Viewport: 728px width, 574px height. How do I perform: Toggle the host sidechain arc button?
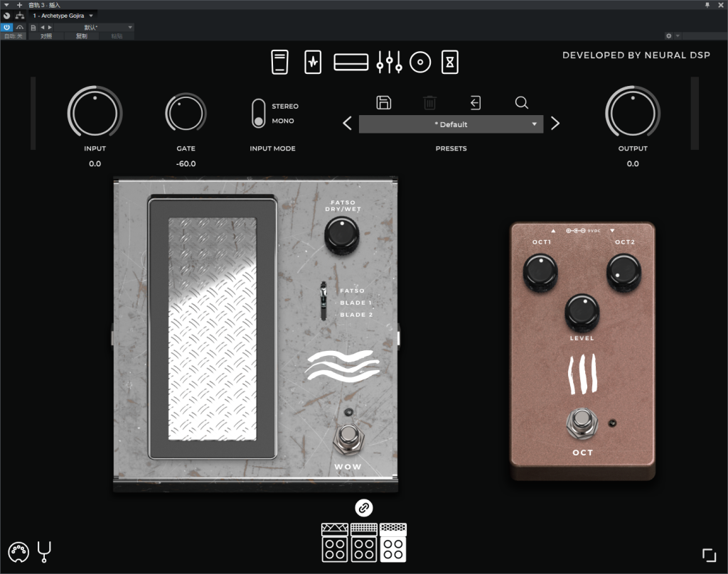pos(20,28)
